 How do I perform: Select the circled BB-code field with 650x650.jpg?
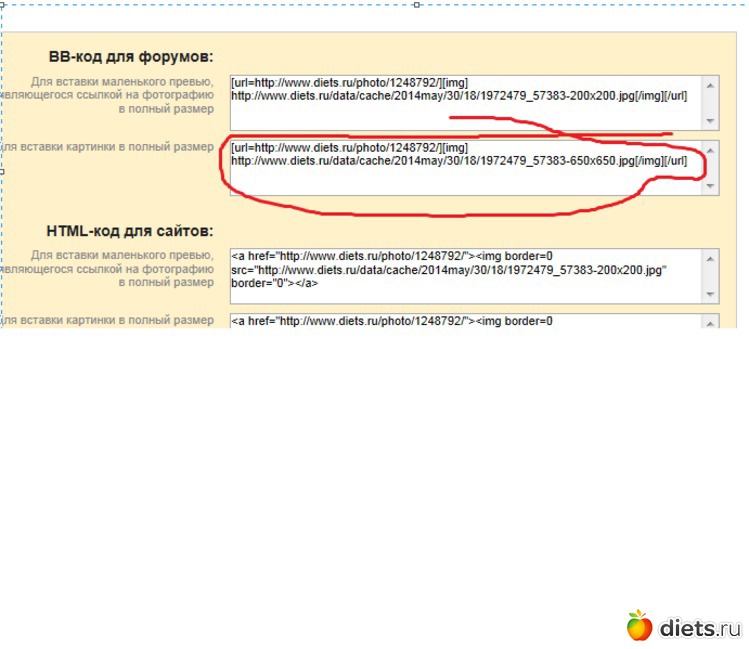pyautogui.click(x=465, y=166)
